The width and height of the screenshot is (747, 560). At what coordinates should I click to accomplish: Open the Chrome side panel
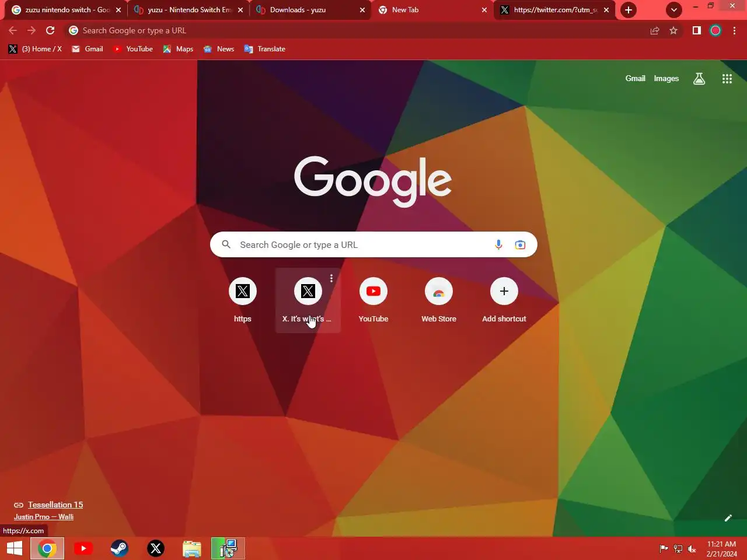point(696,30)
